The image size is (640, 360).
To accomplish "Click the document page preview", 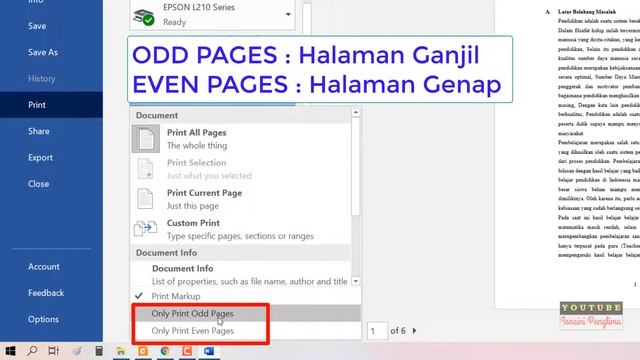I will click(x=567, y=154).
